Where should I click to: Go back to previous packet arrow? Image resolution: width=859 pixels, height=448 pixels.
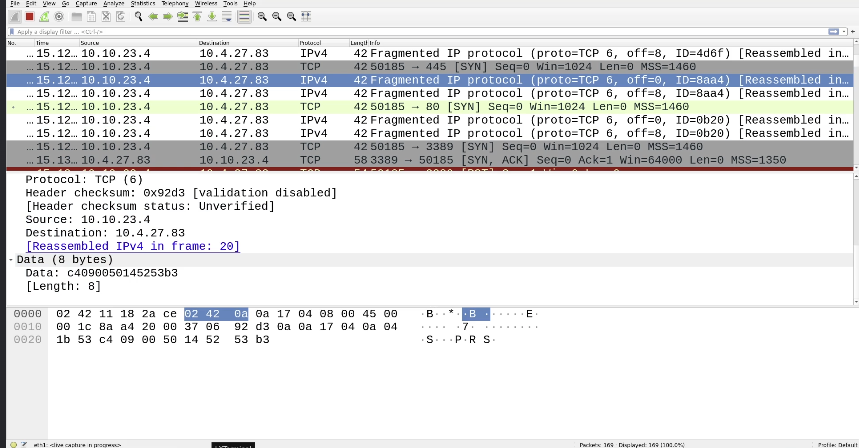tap(153, 17)
